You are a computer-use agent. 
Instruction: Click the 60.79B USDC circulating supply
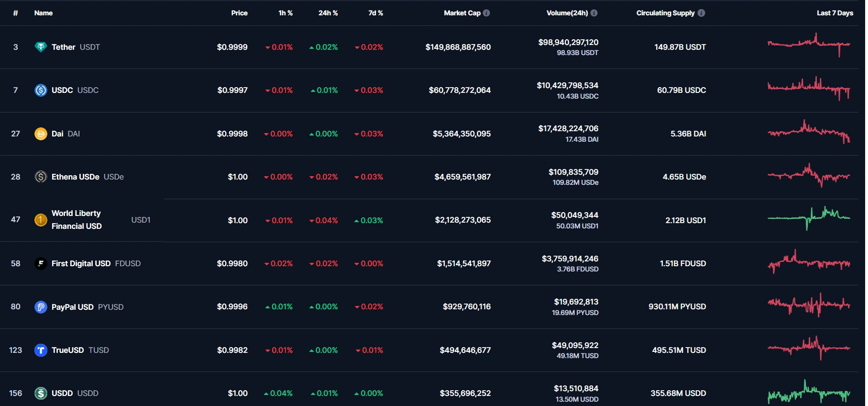pos(681,90)
